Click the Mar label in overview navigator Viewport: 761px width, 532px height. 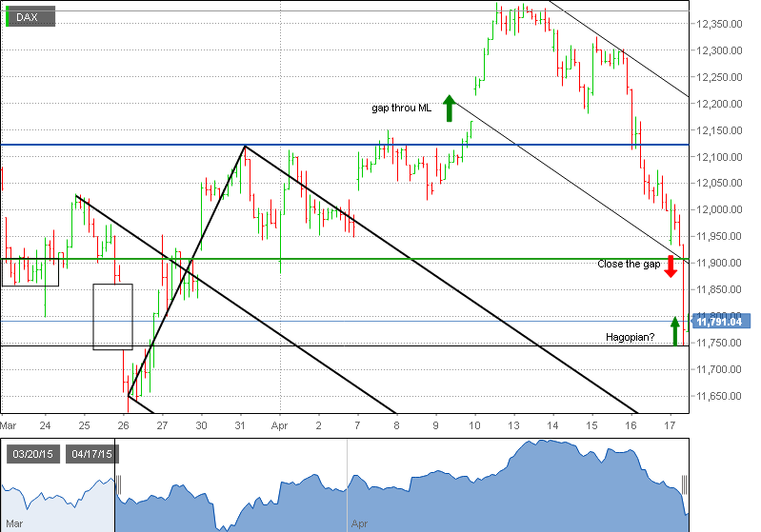tap(14, 523)
